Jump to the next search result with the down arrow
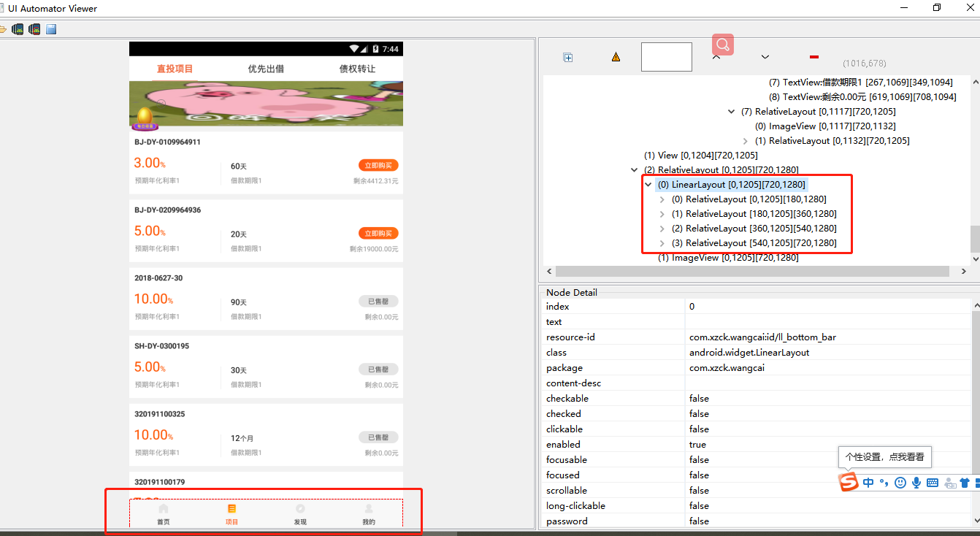This screenshot has width=980, height=536. (765, 57)
